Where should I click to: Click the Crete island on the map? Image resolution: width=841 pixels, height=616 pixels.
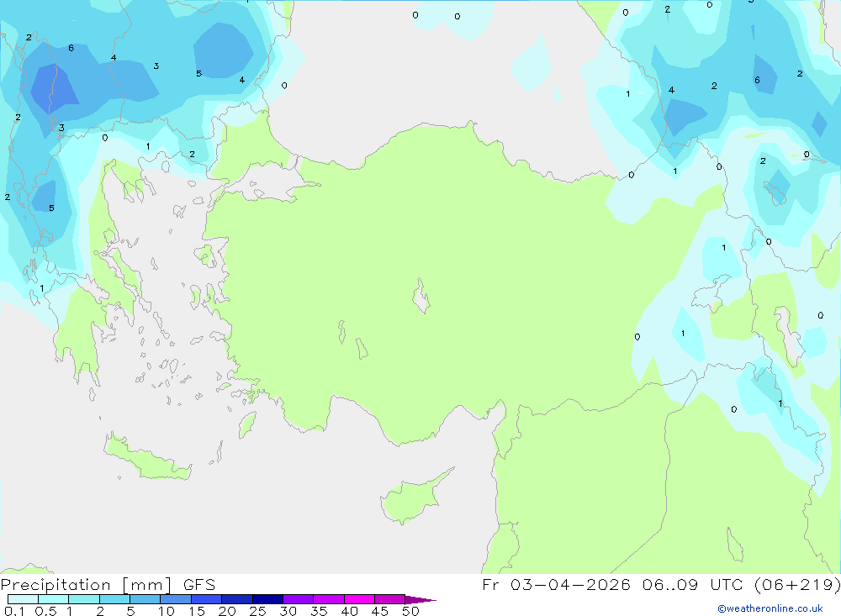[149, 457]
